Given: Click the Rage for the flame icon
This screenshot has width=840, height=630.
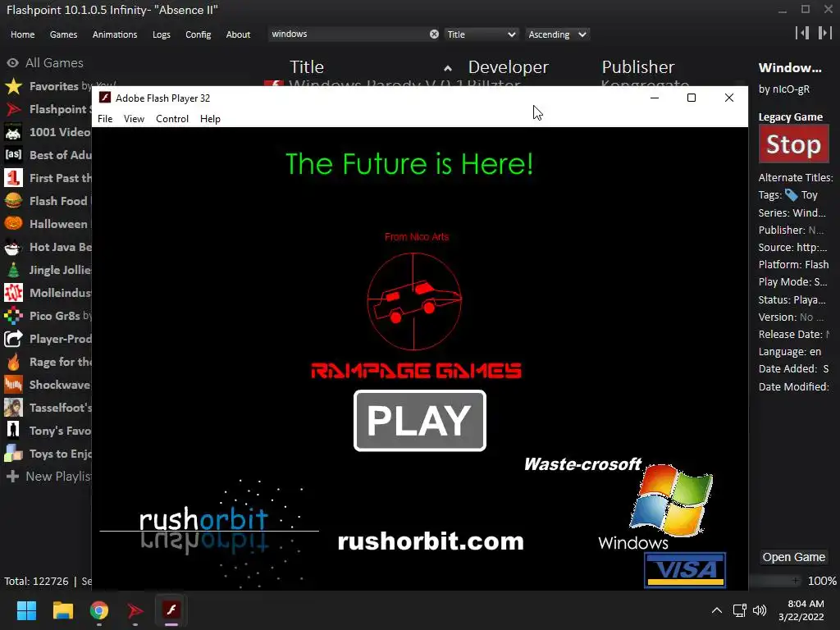Looking at the screenshot, I should pyautogui.click(x=13, y=362).
